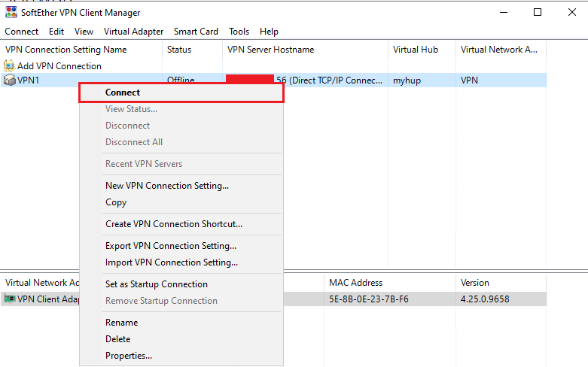Select Copy in the context menu
This screenshot has height=367, width=588.
(181, 202)
